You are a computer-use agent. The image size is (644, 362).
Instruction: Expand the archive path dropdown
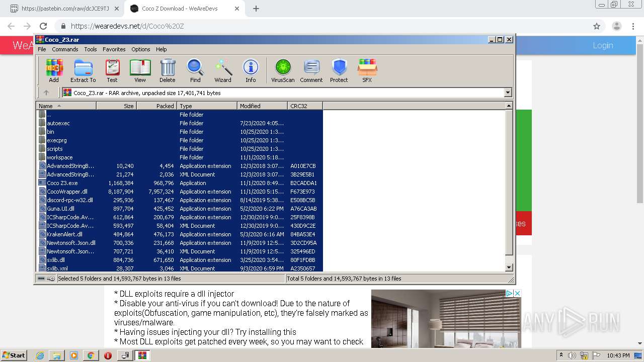508,93
